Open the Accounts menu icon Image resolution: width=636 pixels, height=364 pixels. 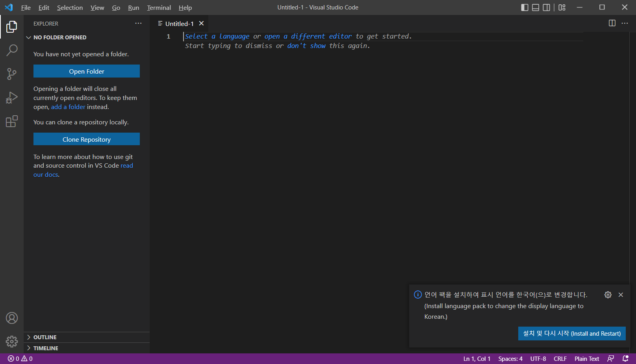[x=12, y=318]
